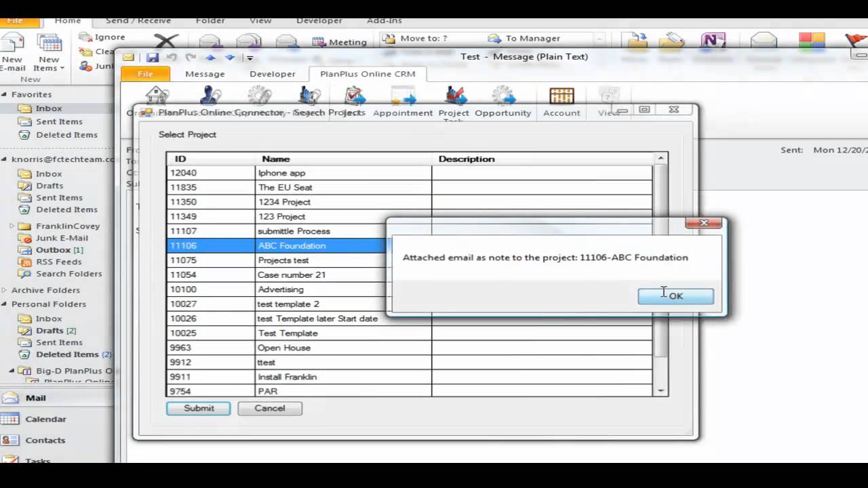Screen dimensions: 868x488
Task: Open the message File tab
Action: pyautogui.click(x=145, y=74)
